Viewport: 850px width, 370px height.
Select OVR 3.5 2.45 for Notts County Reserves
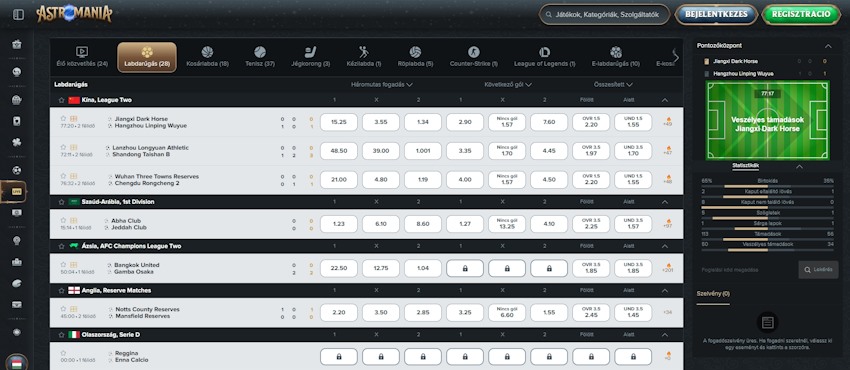591,313
